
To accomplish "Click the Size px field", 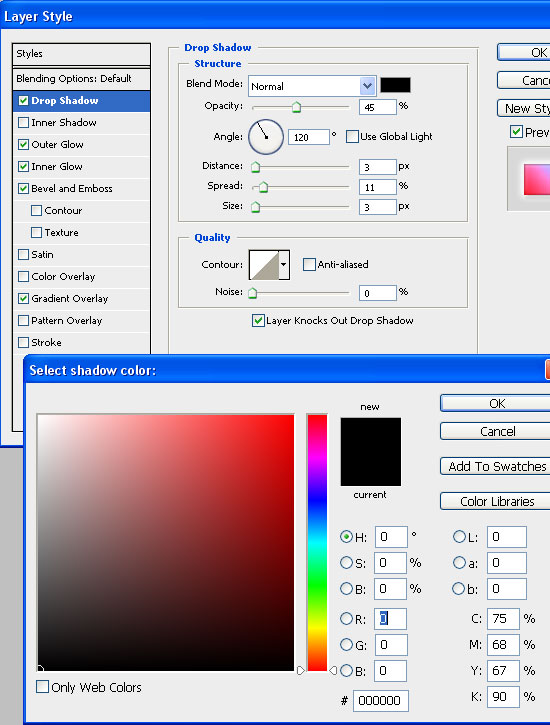I will (378, 207).
